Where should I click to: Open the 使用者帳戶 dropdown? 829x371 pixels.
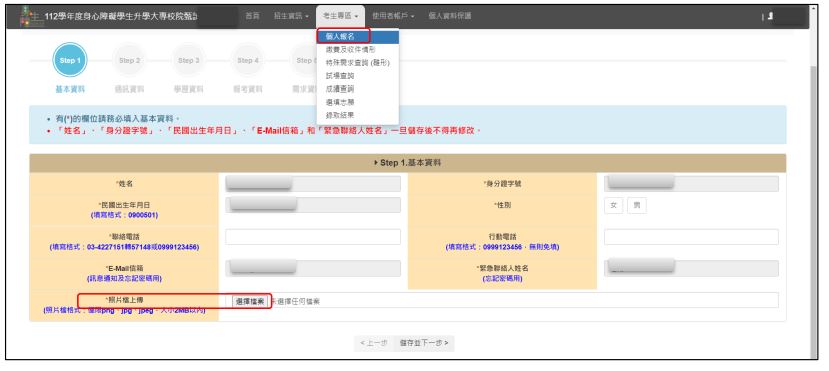[393, 16]
